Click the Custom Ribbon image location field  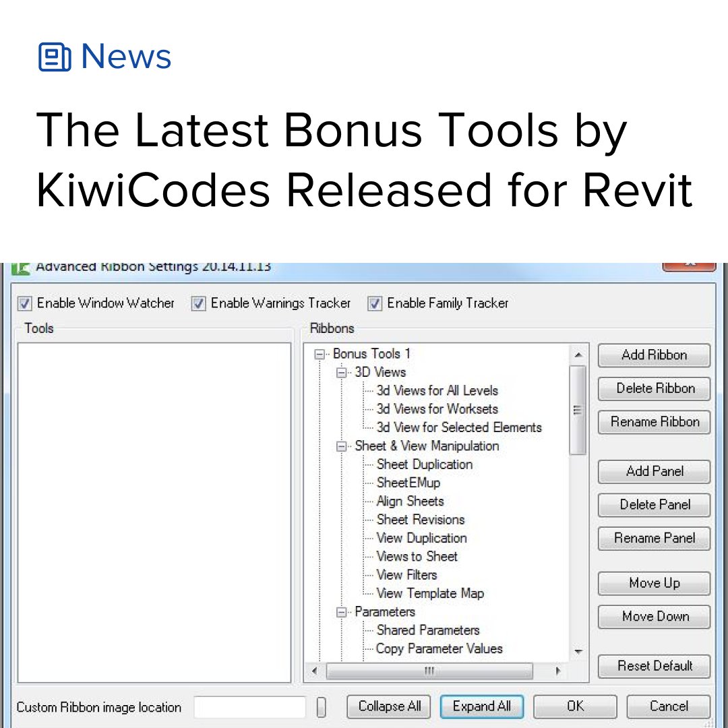[250, 707]
